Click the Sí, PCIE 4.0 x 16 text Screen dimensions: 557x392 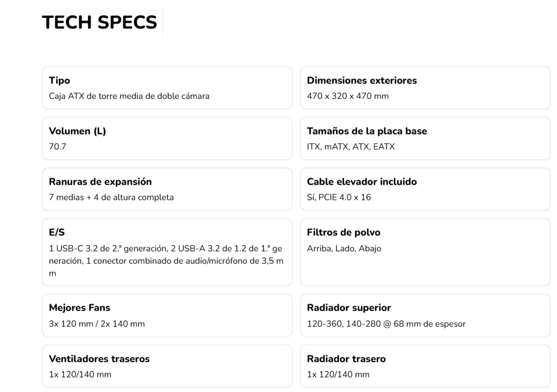click(339, 197)
